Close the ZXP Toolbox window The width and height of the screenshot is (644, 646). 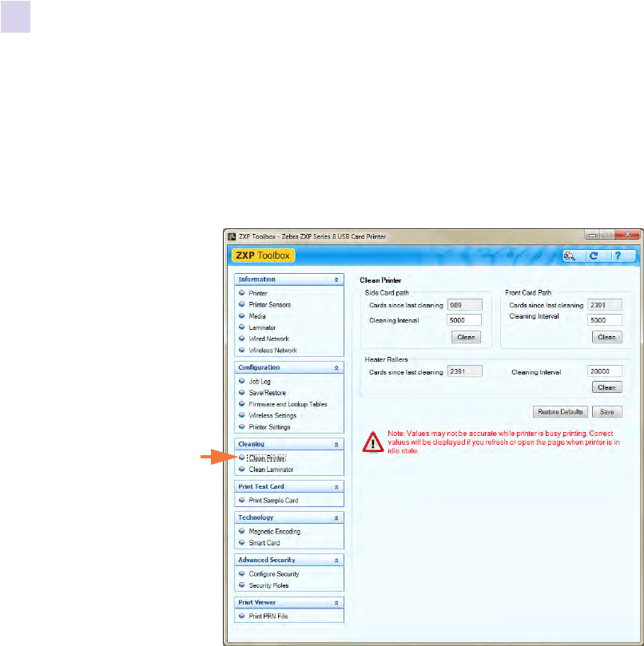[627, 235]
